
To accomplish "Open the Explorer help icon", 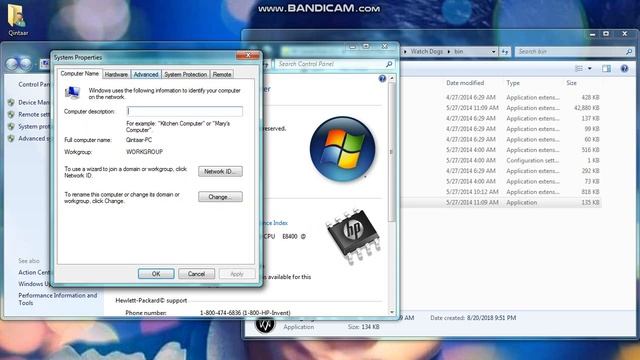I will pos(624,69).
